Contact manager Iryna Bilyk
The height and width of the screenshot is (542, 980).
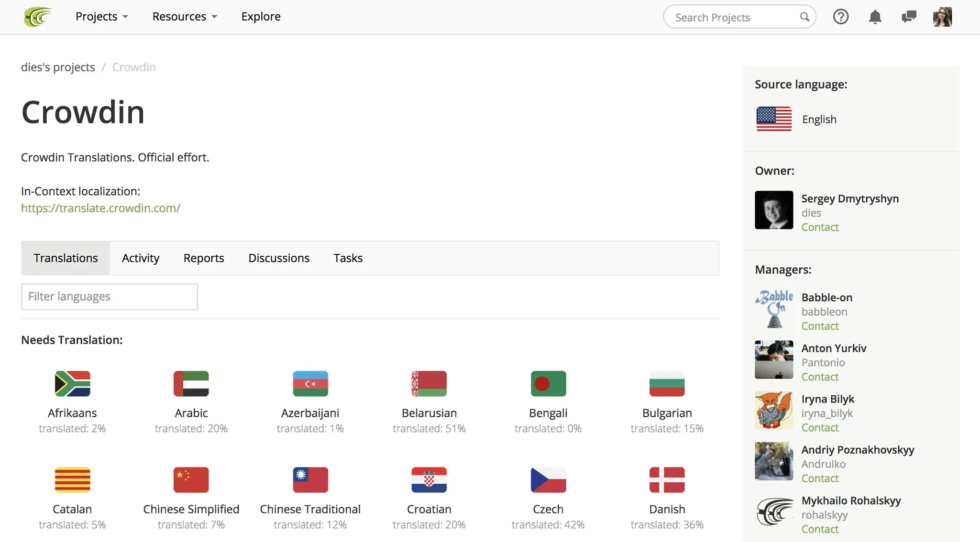820,427
